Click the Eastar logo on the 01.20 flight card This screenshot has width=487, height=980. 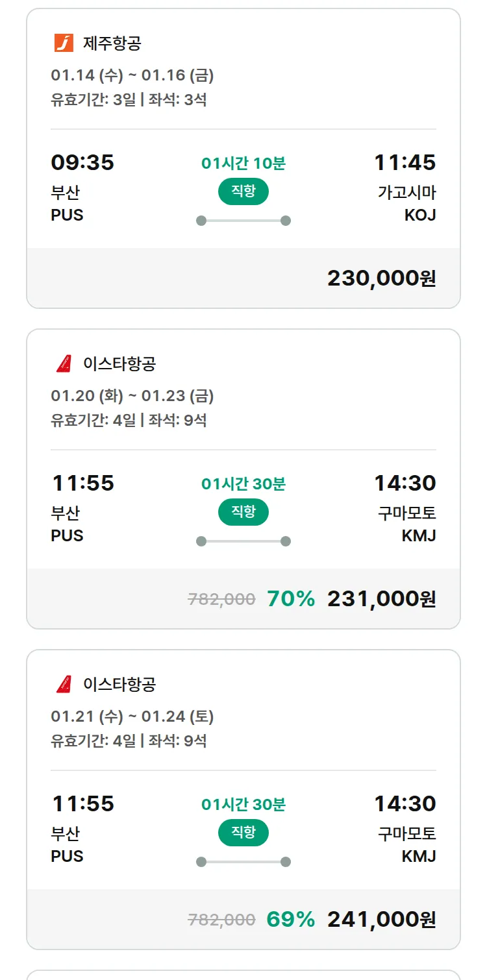[x=64, y=364]
